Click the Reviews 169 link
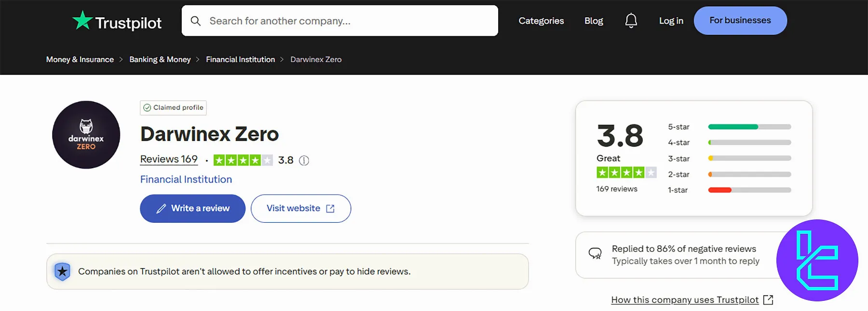 169,159
